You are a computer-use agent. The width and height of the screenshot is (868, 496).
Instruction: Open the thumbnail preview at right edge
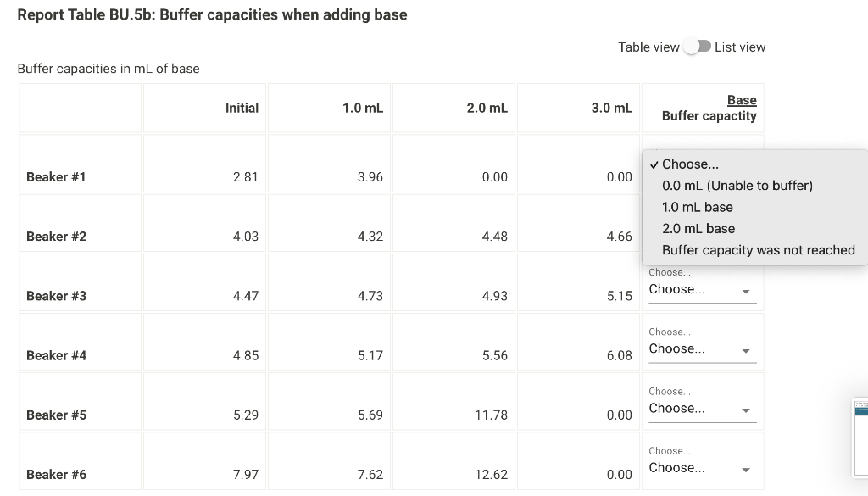[861, 438]
